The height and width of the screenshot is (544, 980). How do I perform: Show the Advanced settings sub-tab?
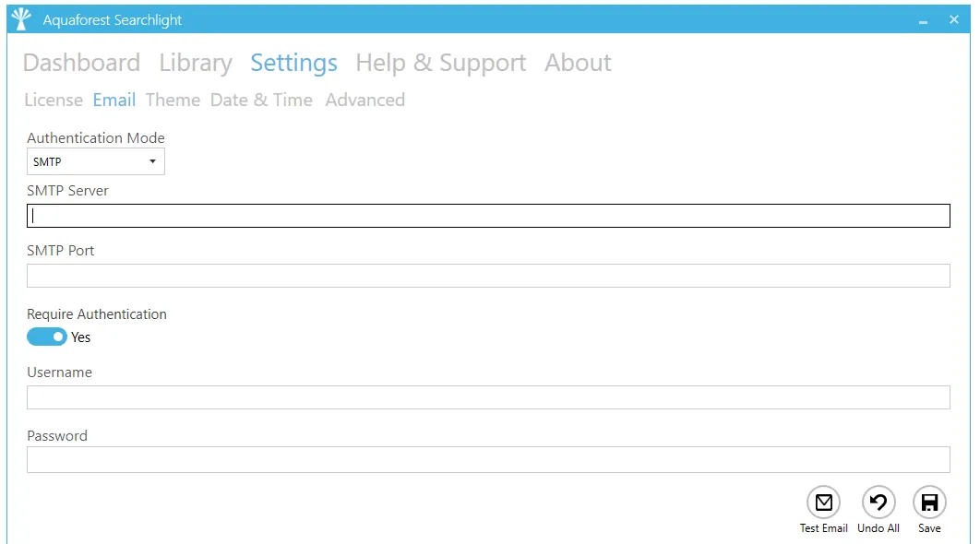pos(365,100)
